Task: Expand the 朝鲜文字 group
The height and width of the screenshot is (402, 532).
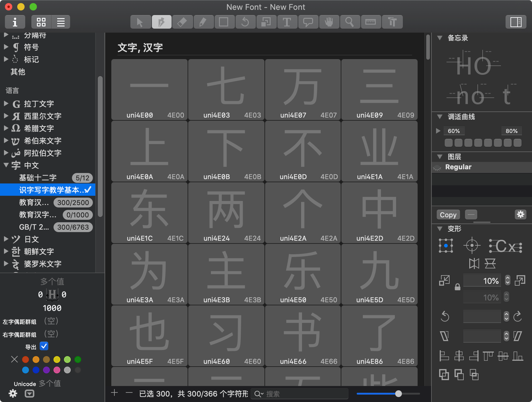Action: 6,251
